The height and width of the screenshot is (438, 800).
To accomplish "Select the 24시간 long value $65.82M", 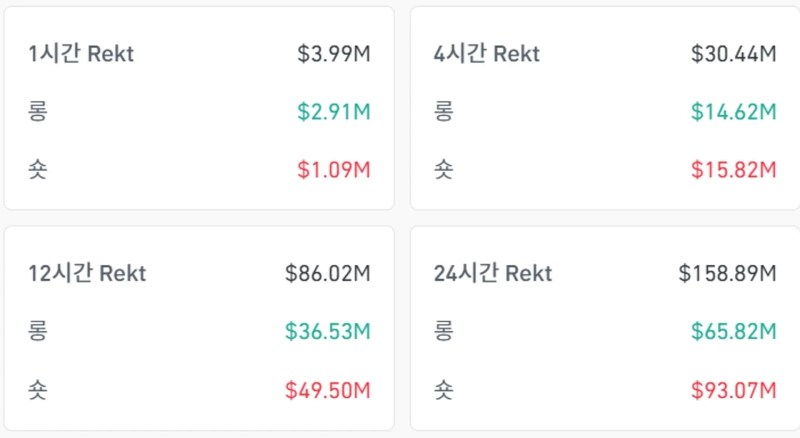I will tap(734, 331).
